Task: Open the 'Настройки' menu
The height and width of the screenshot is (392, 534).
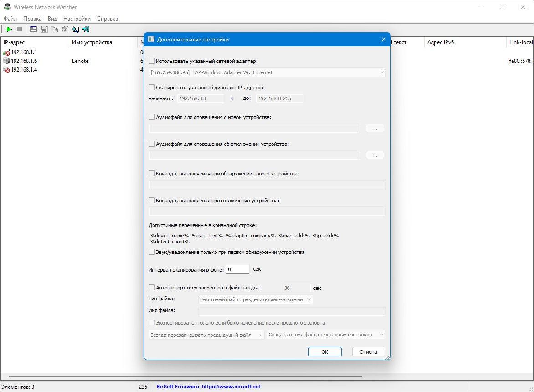Action: [x=77, y=19]
